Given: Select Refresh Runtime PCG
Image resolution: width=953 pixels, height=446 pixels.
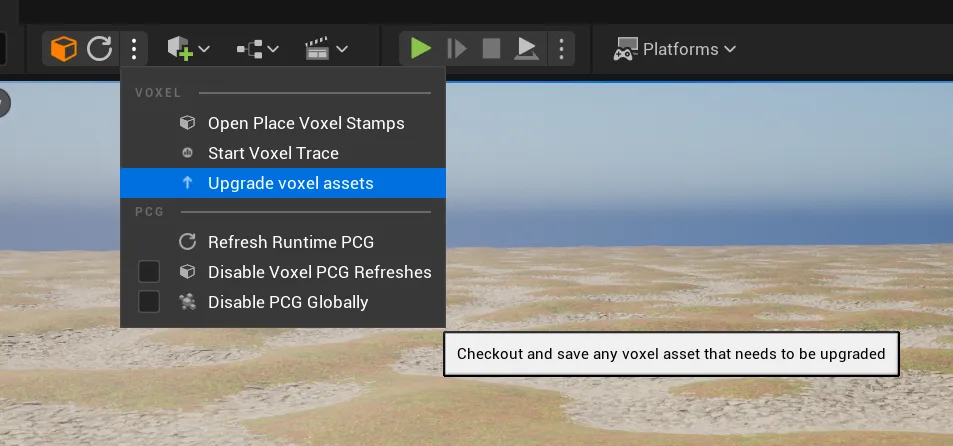Looking at the screenshot, I should [x=290, y=242].
